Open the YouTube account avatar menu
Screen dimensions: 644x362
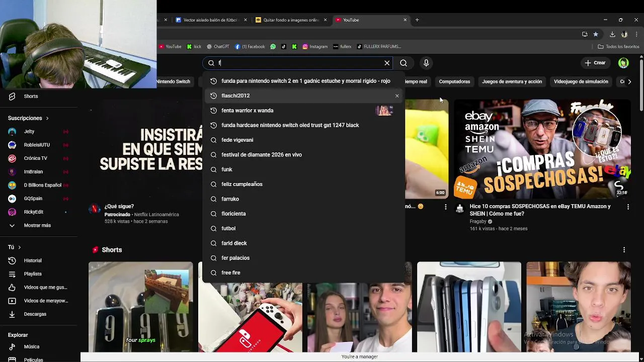click(623, 63)
